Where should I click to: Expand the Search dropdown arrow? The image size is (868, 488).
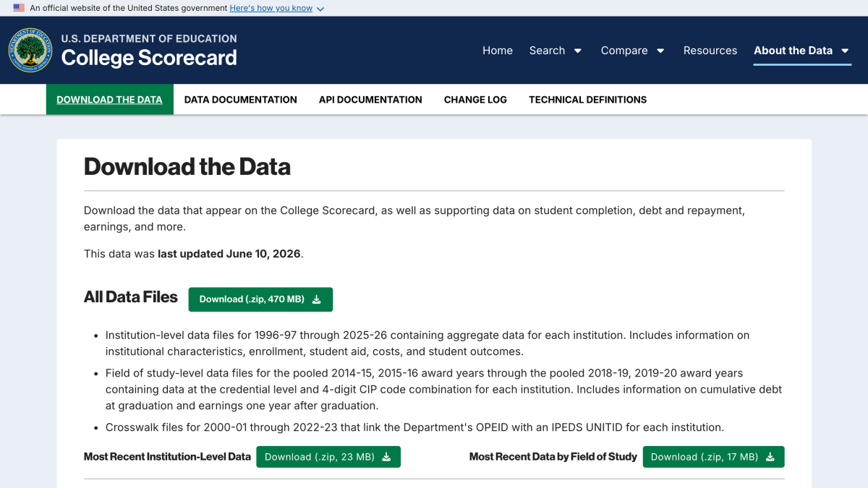pos(578,51)
